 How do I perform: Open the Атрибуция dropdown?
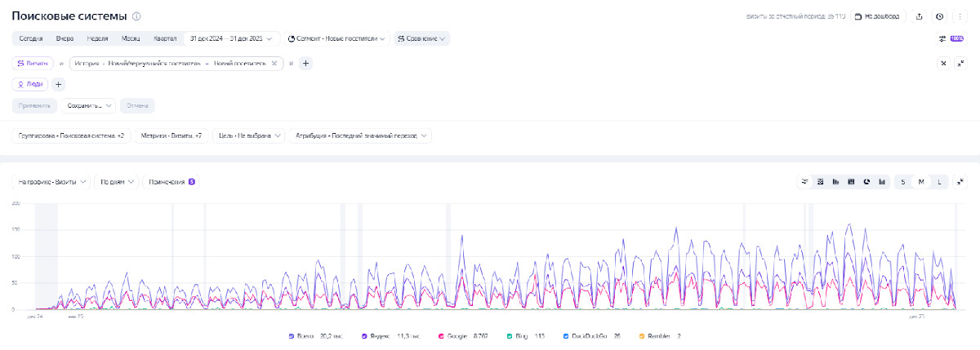pos(359,136)
